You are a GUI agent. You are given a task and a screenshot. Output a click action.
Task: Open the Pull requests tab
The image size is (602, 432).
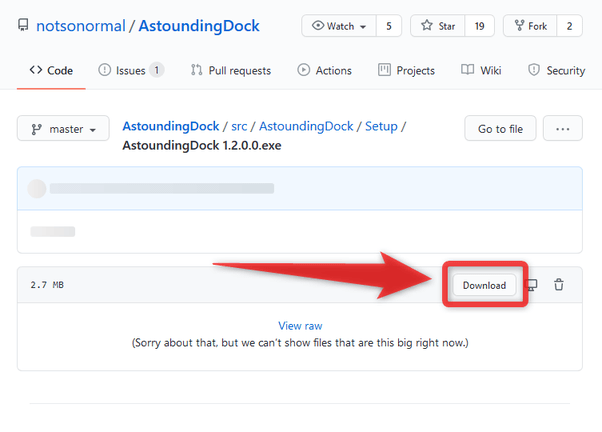point(231,71)
